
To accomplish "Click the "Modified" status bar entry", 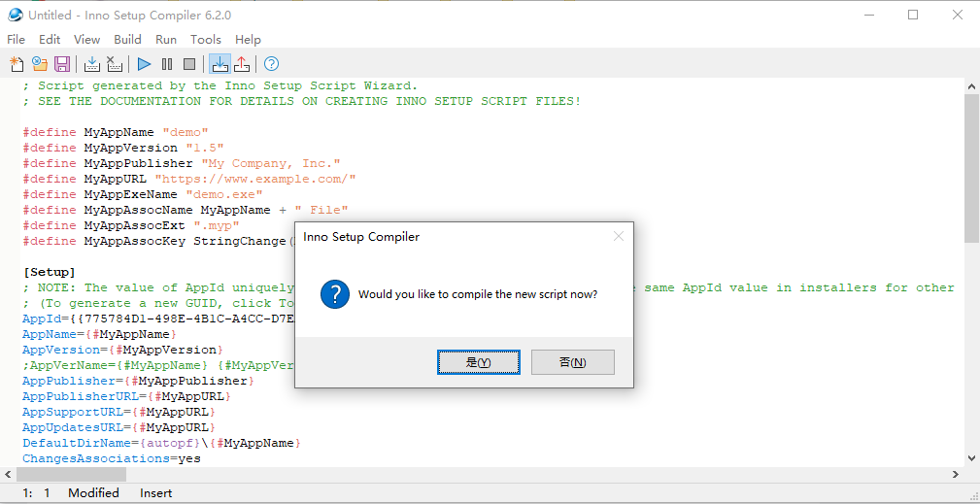I will point(94,492).
